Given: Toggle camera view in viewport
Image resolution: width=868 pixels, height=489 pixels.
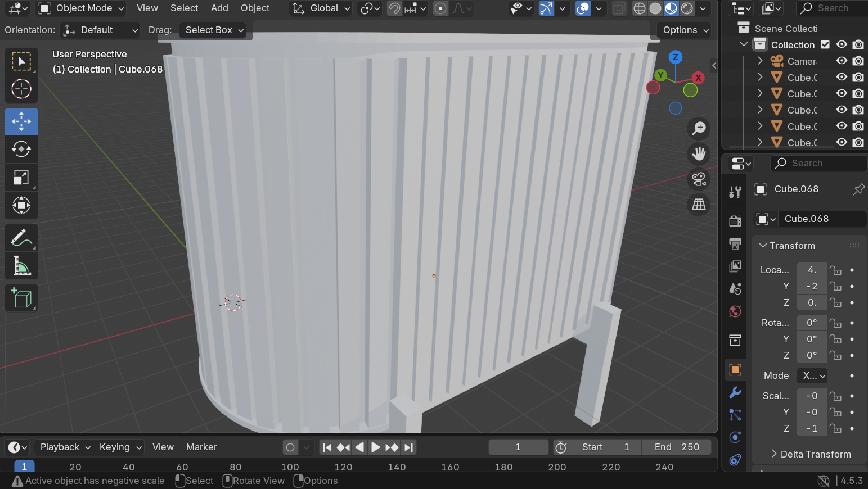Looking at the screenshot, I should pyautogui.click(x=699, y=179).
